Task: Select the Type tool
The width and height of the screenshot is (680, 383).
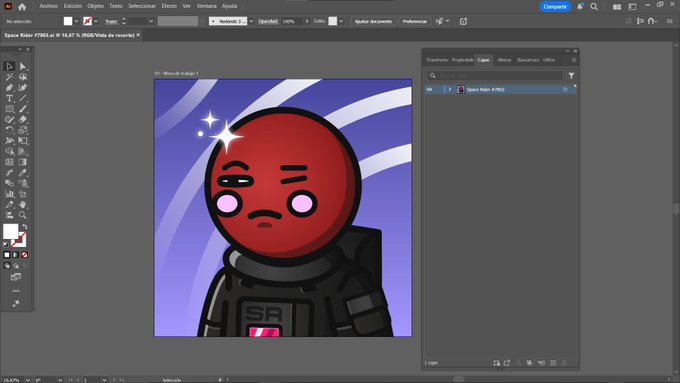Action: (9, 98)
